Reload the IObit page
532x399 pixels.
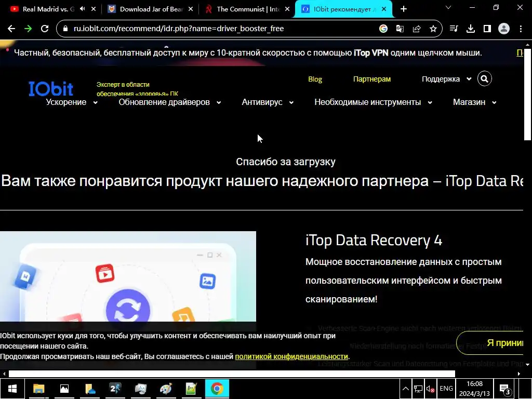[45, 29]
